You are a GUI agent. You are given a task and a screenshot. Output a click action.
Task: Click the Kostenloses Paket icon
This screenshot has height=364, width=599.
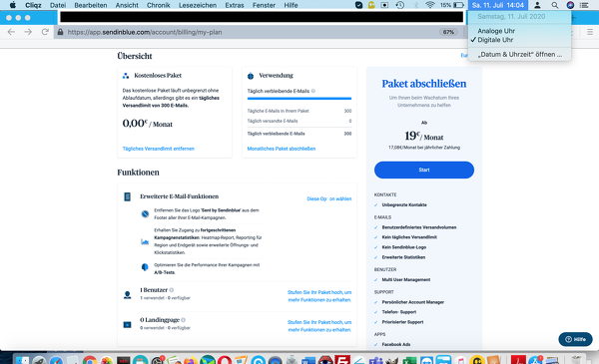(126, 76)
